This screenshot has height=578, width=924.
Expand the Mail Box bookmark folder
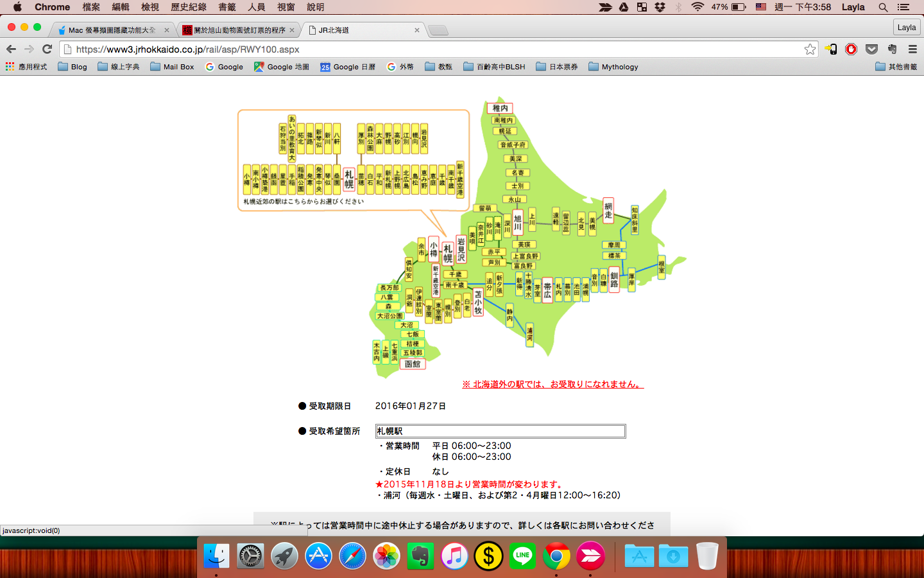pos(172,67)
